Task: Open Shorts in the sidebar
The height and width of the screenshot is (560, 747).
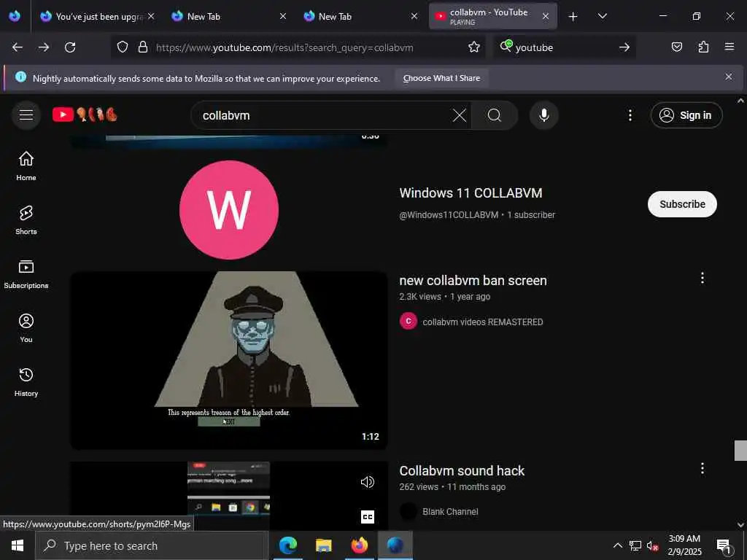Action: click(x=26, y=220)
